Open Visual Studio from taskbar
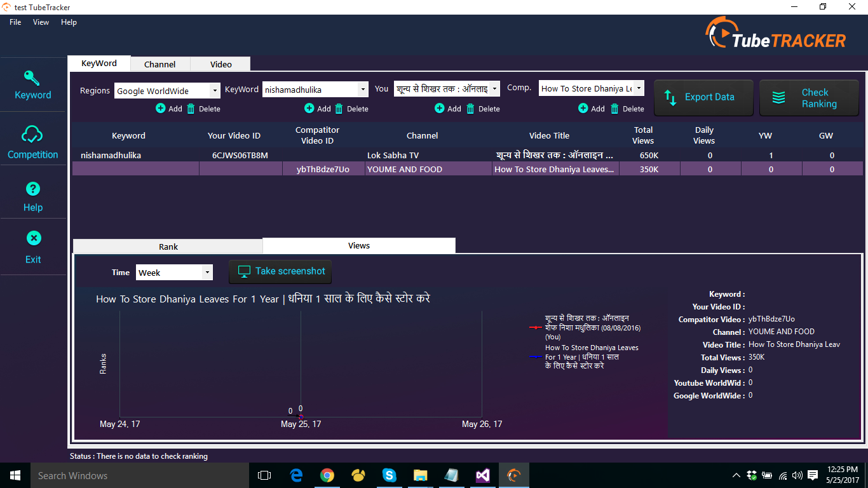The width and height of the screenshot is (868, 488). tap(482, 475)
